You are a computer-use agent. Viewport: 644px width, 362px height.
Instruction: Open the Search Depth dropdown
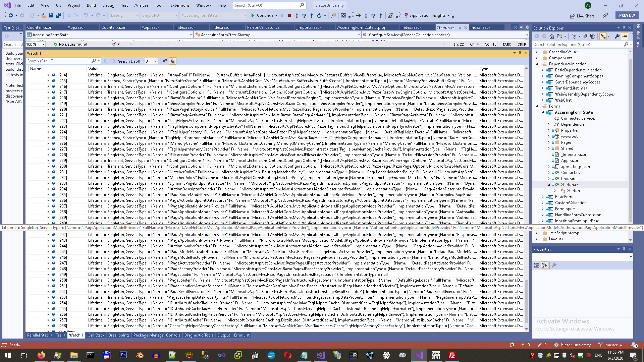coord(156,61)
